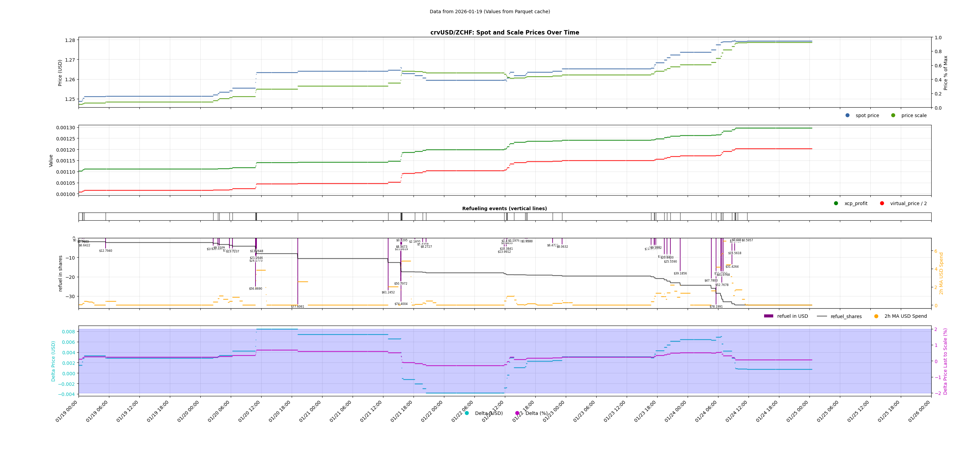The height and width of the screenshot is (466, 980).
Task: Click the orange 2h MA USD Spend legend dot
Action: coord(876,316)
